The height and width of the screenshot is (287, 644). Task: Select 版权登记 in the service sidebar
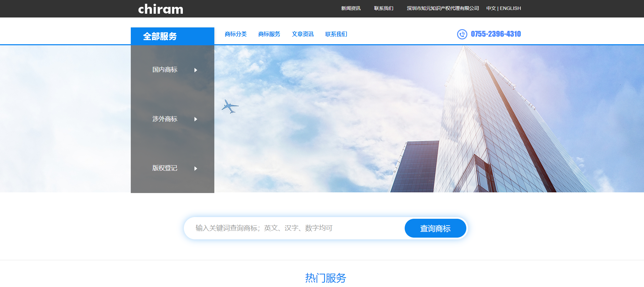(165, 168)
